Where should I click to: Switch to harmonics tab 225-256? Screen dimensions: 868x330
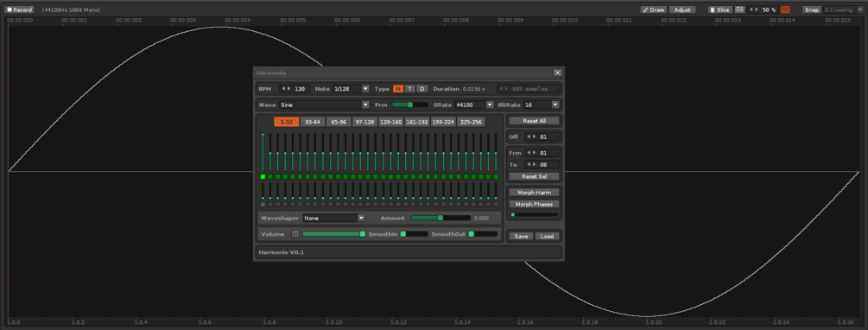(471, 122)
